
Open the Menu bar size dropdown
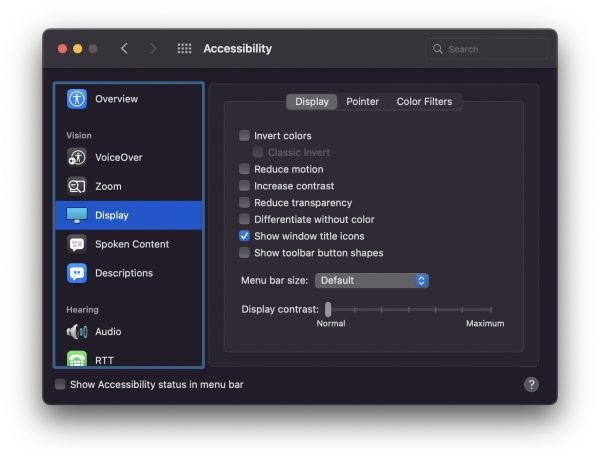pos(372,281)
